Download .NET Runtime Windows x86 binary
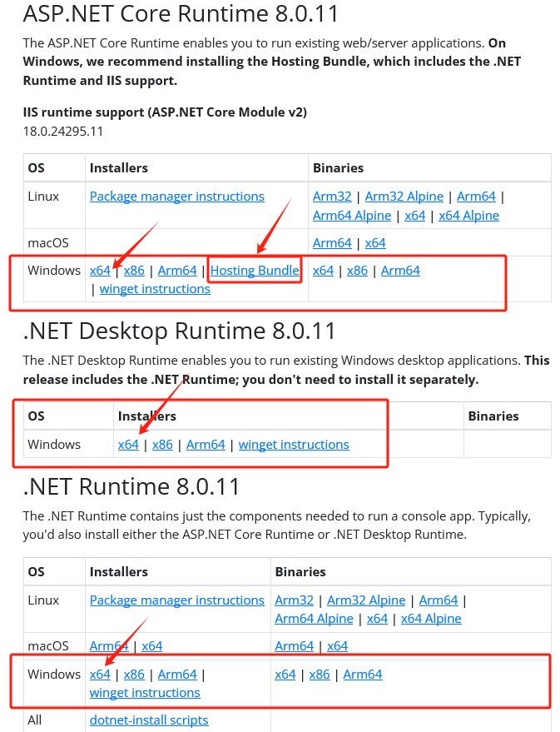 point(320,675)
